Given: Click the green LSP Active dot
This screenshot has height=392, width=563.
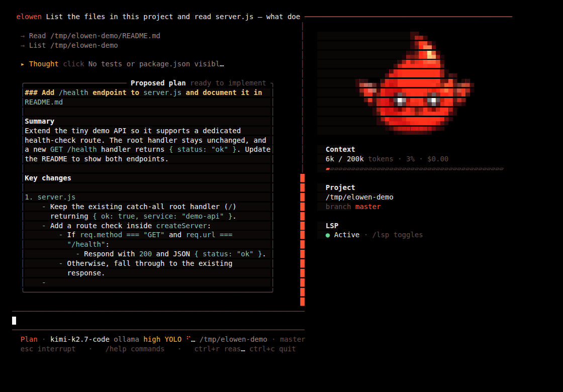Looking at the screenshot, I should pyautogui.click(x=328, y=235).
